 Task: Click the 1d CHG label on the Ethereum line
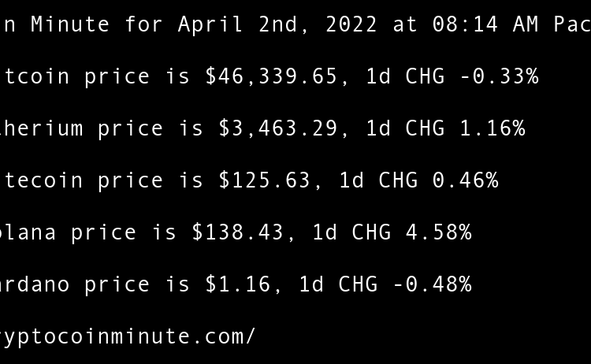(405, 128)
